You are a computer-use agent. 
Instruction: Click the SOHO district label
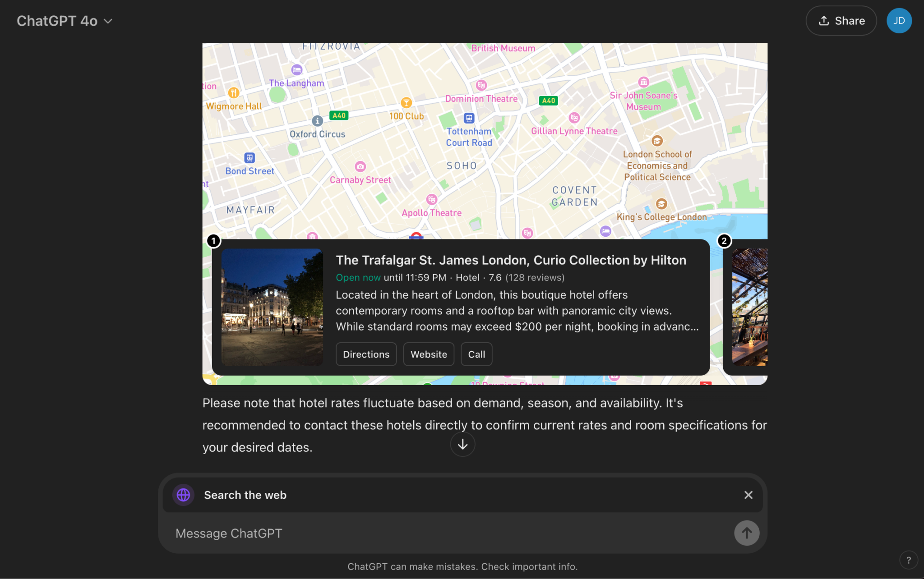pyautogui.click(x=462, y=166)
